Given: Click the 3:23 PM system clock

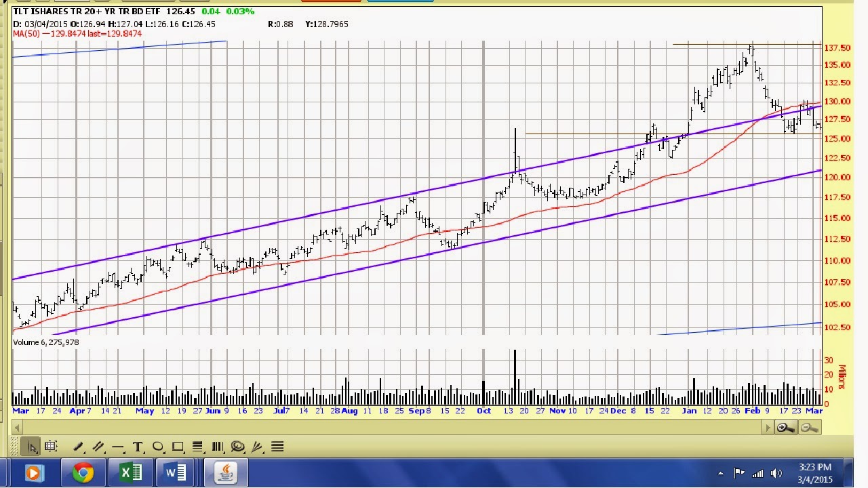Looking at the screenshot, I should [x=815, y=467].
